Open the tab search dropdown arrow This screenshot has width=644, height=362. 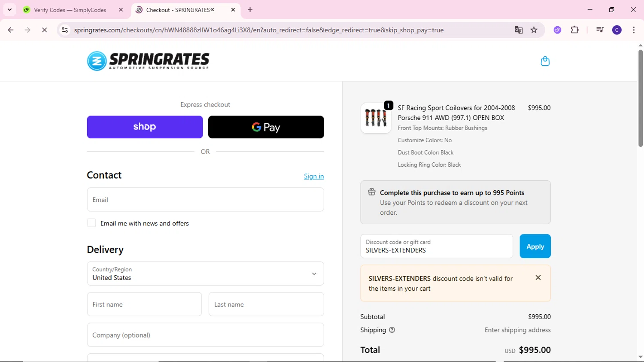(9, 9)
